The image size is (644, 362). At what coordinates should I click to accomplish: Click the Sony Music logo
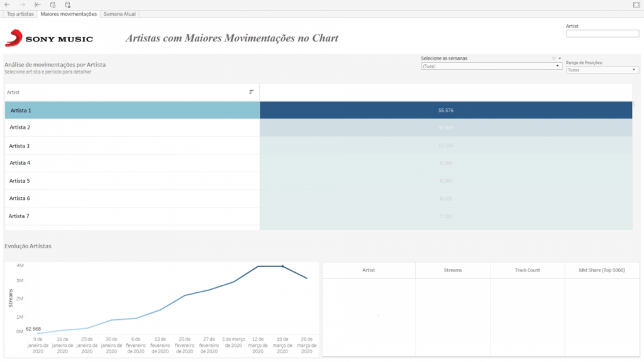(x=49, y=38)
